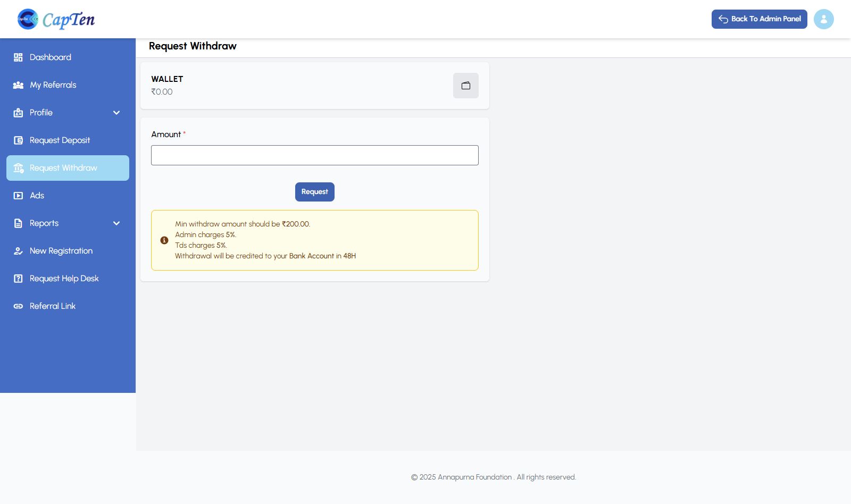
Task: Click the Referral Link chain icon
Action: click(18, 306)
